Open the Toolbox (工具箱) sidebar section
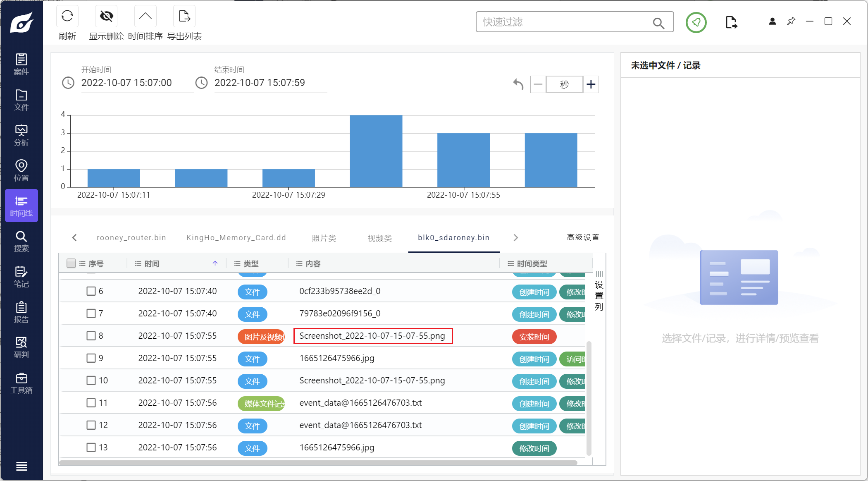Viewport: 868px width, 481px height. tap(21, 383)
